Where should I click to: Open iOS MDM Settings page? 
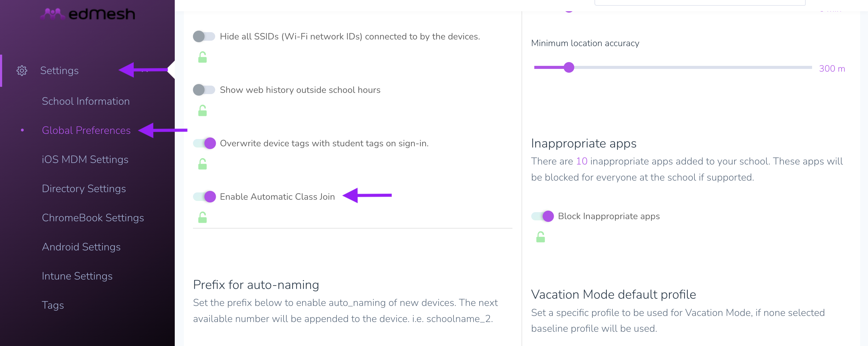pyautogui.click(x=85, y=160)
